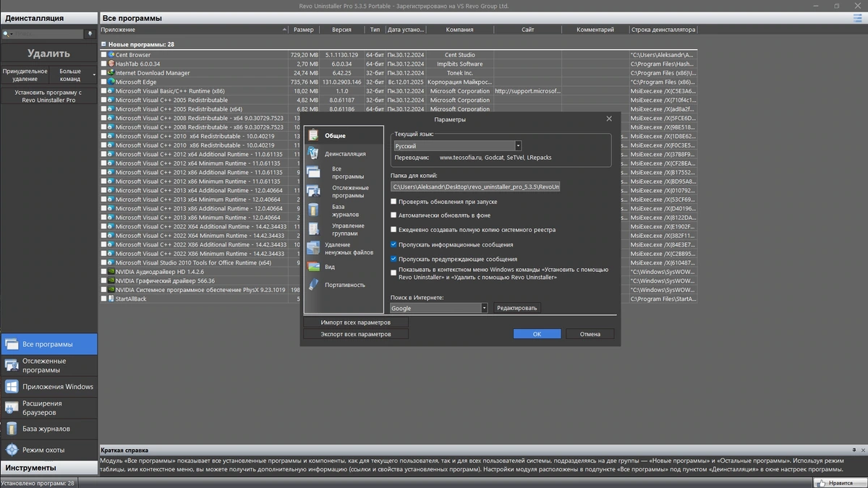Click the Режим охоты target icon
This screenshot has height=488, width=868.
pyautogui.click(x=12, y=450)
